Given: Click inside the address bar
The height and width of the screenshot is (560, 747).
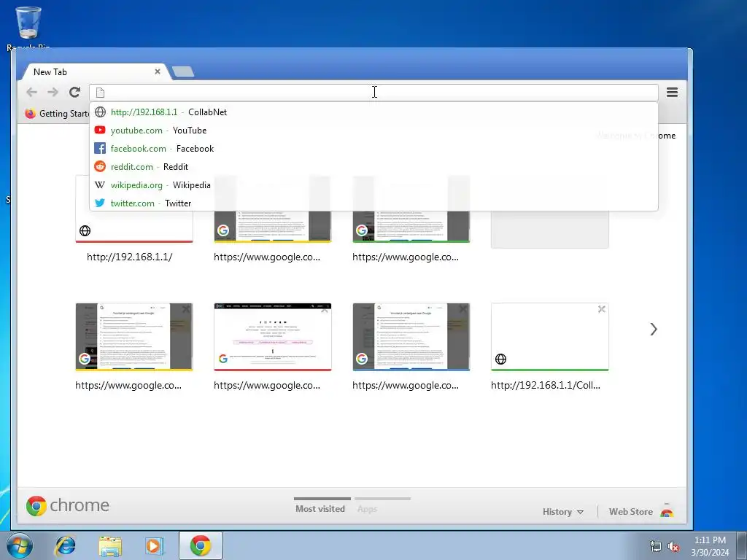Looking at the screenshot, I should pyautogui.click(x=374, y=93).
